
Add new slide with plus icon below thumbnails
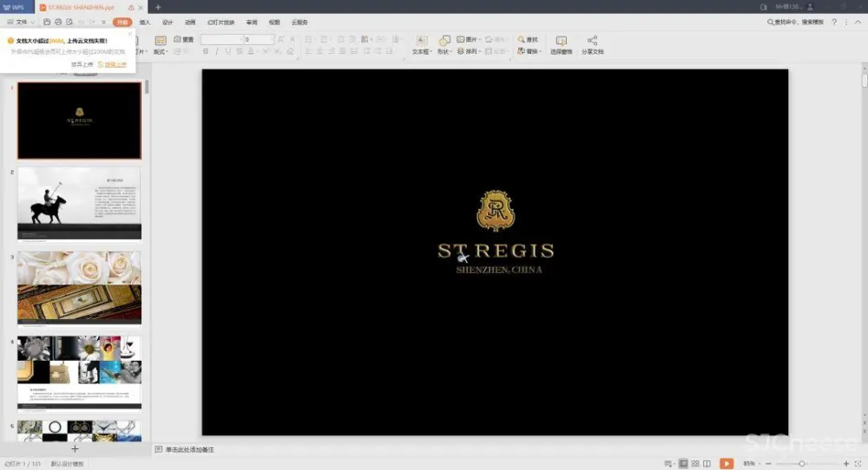[75, 448]
